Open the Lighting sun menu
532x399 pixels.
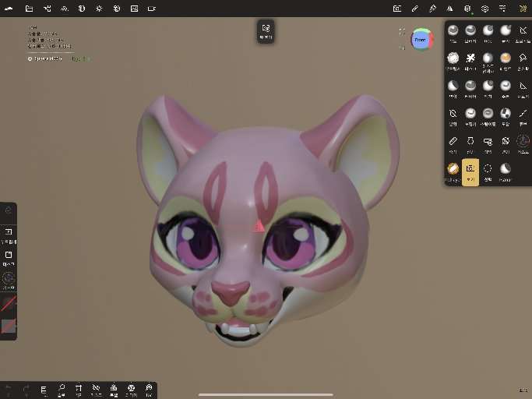click(x=99, y=9)
